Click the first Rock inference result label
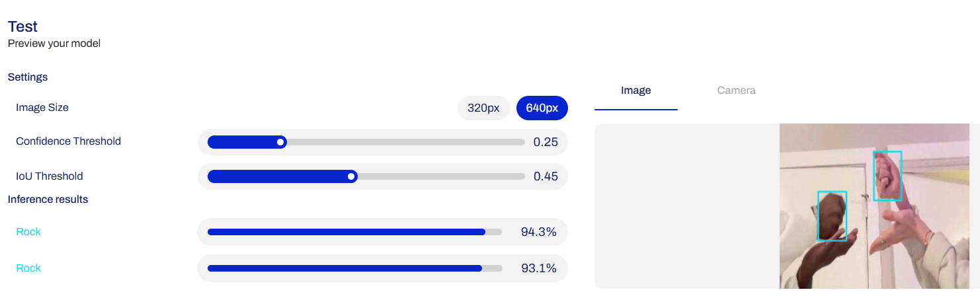This screenshot has width=980, height=302. tap(28, 232)
